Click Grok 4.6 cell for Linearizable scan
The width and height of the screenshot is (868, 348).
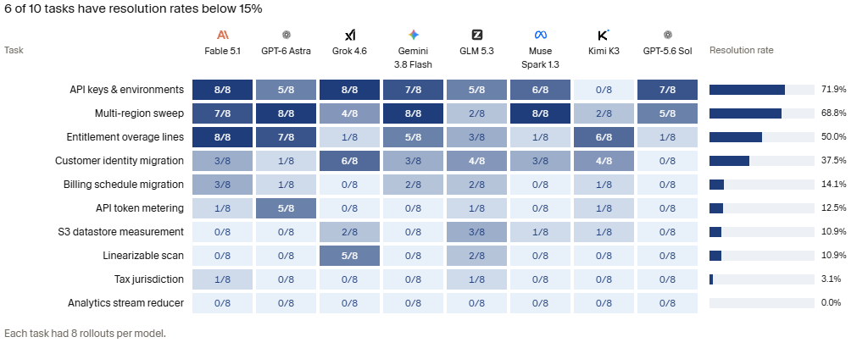point(350,256)
